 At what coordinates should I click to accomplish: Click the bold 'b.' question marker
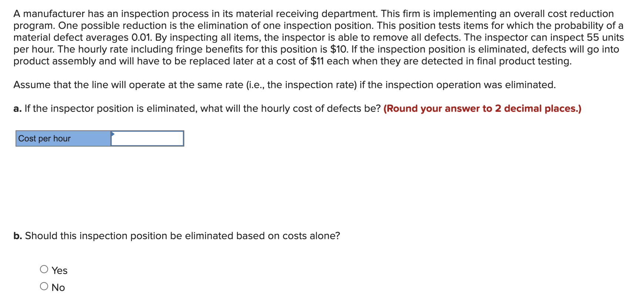tap(17, 236)
